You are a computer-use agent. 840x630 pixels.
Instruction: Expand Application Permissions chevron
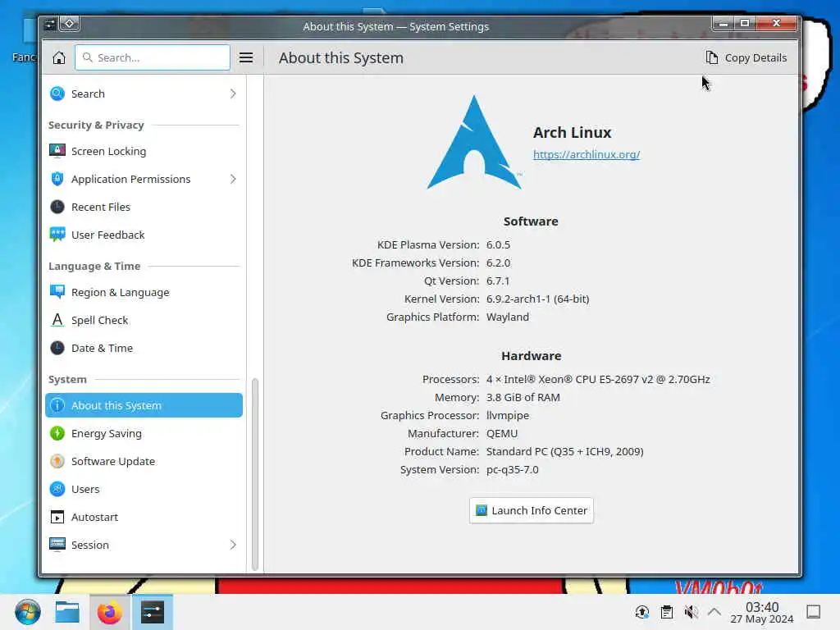233,179
